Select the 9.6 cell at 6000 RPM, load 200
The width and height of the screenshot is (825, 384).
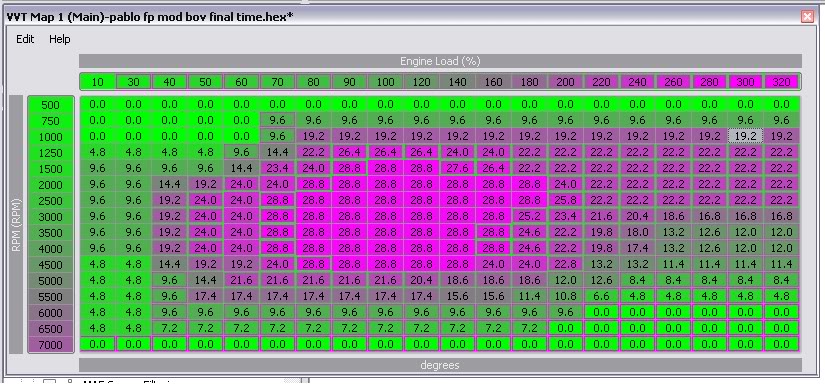coord(566,312)
